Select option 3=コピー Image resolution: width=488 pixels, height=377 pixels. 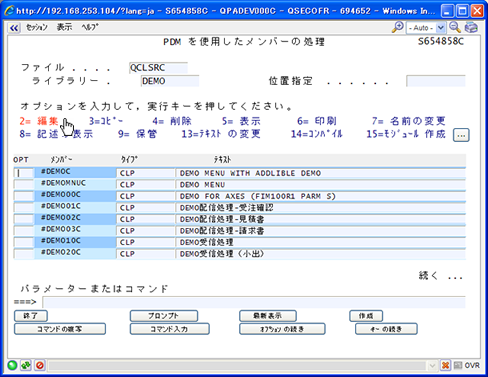106,121
